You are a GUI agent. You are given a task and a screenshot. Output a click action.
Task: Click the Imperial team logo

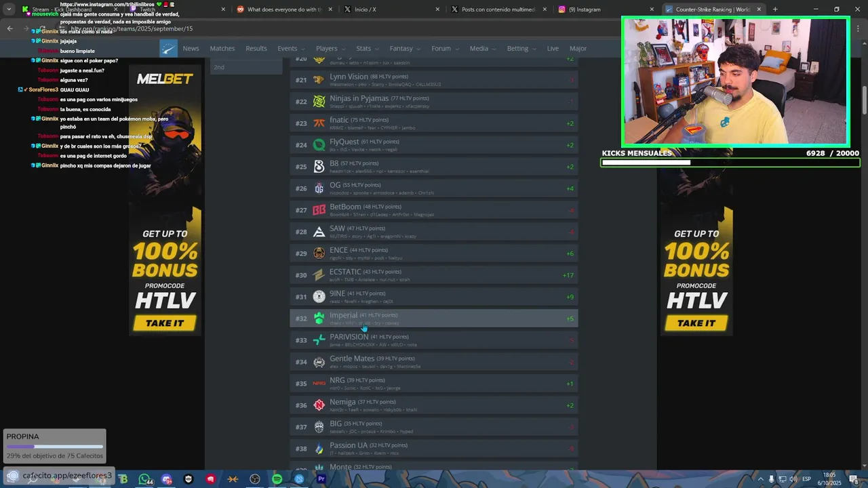[x=319, y=319]
